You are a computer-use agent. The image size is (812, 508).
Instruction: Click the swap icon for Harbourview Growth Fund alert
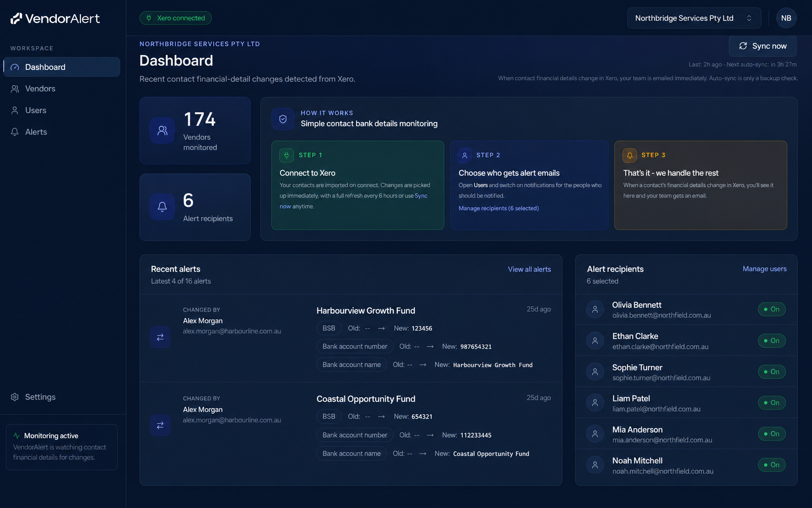[x=160, y=337]
